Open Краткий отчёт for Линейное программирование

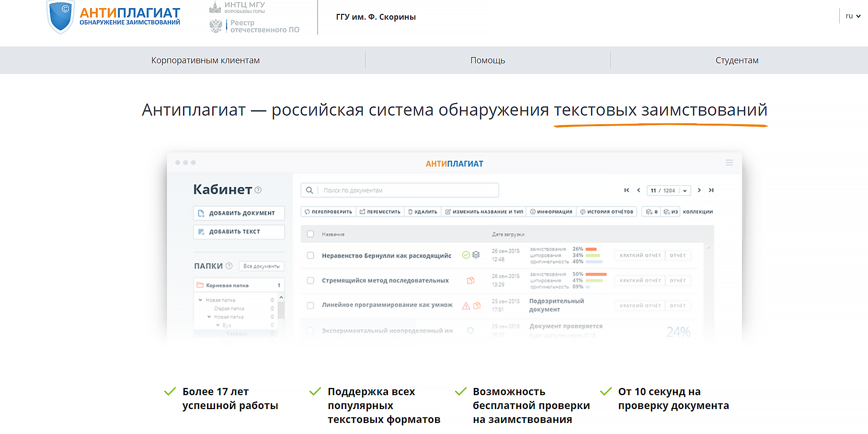[x=640, y=305]
